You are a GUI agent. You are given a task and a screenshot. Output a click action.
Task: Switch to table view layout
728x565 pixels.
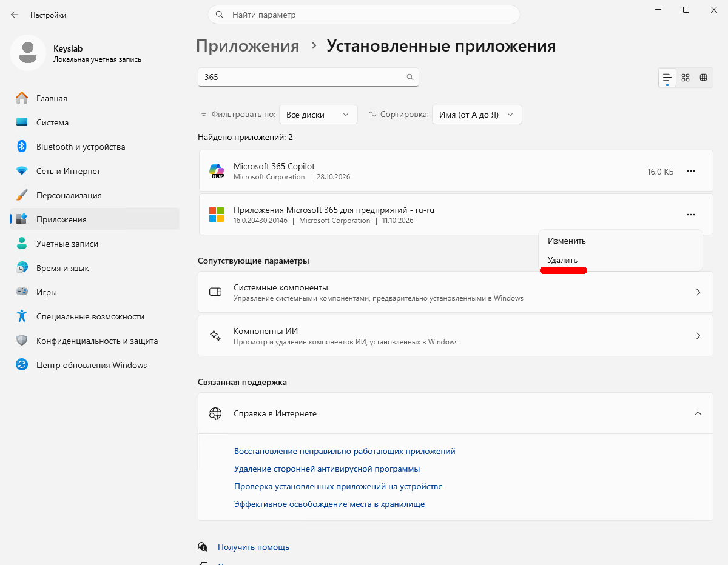[704, 77]
